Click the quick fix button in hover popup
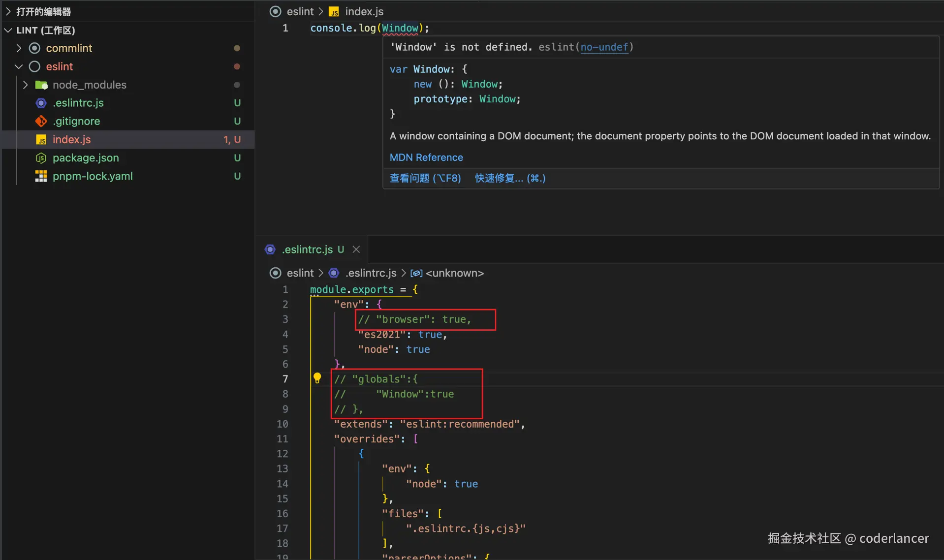944x560 pixels. click(x=510, y=178)
